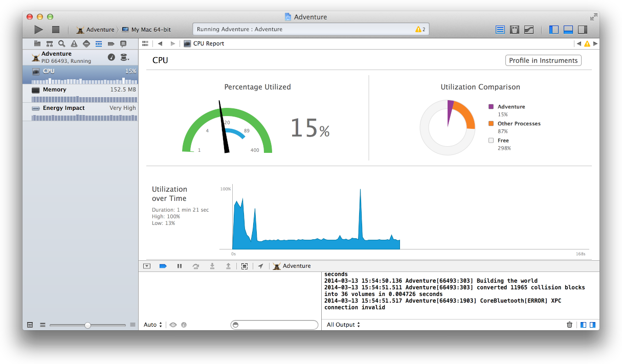Show the Assistant editor
Image resolution: width=622 pixels, height=364 pixels.
click(x=515, y=30)
